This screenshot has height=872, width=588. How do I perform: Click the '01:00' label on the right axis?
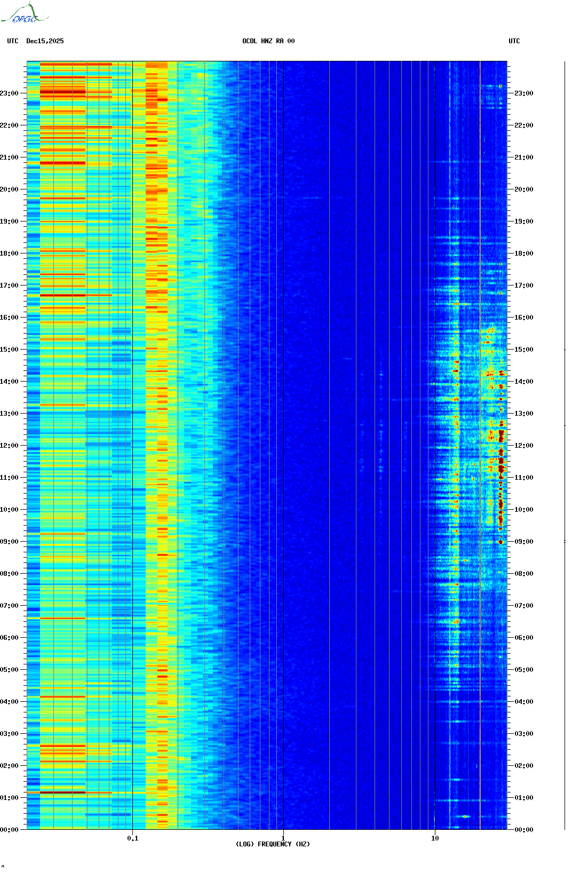(524, 798)
